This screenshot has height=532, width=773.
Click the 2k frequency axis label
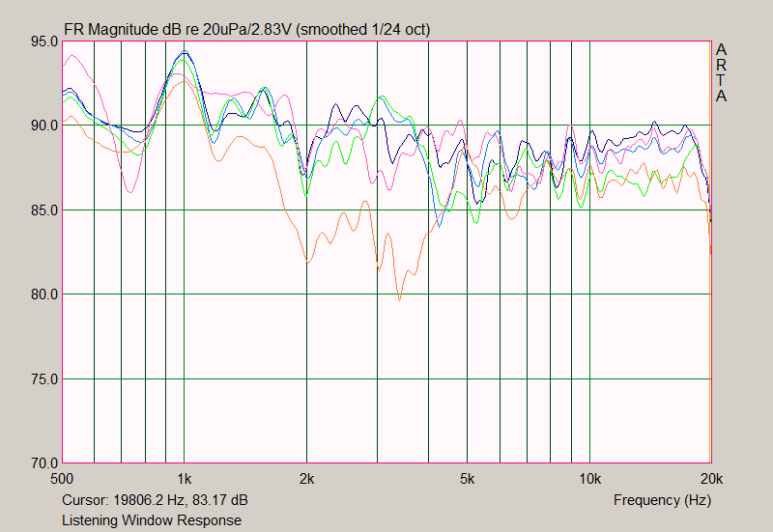306,478
